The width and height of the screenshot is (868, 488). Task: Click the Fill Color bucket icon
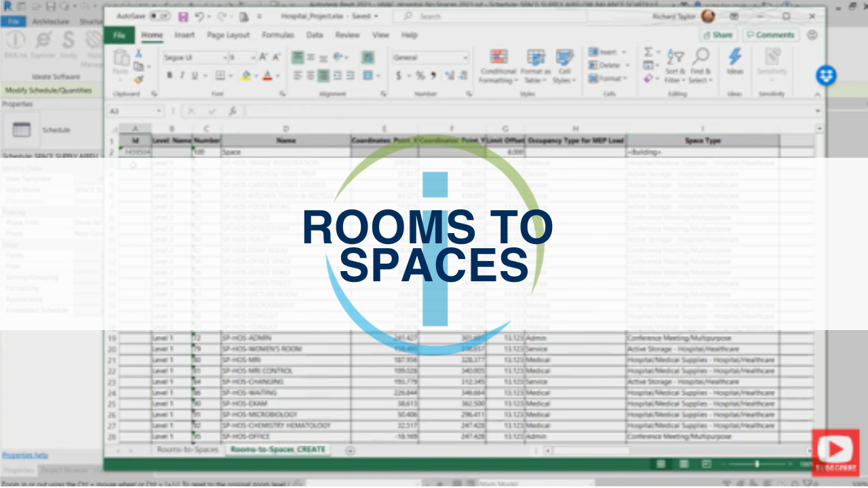(x=247, y=75)
